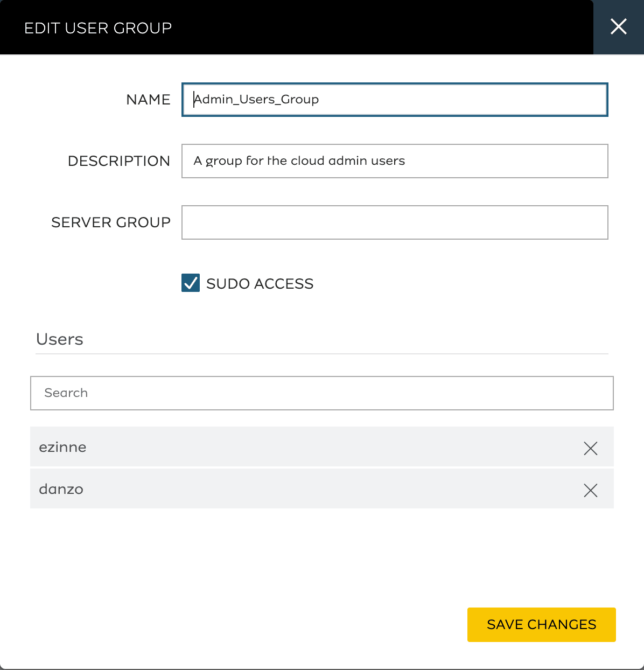
Task: Click the SERVER GROUP field label
Action: coord(111,222)
